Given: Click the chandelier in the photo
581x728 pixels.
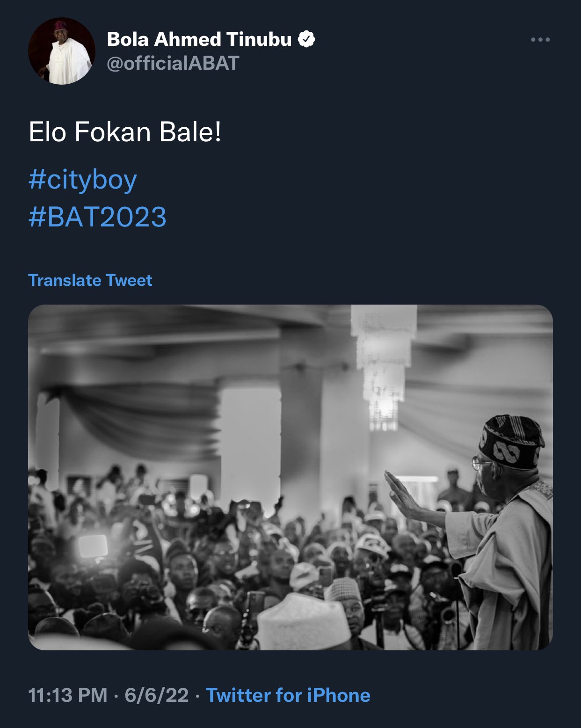Looking at the screenshot, I should pos(384,365).
